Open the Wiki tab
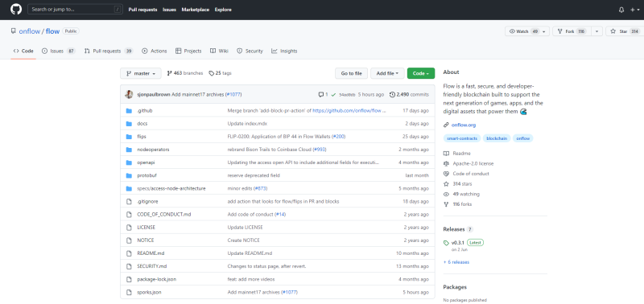644x304 pixels. click(219, 51)
